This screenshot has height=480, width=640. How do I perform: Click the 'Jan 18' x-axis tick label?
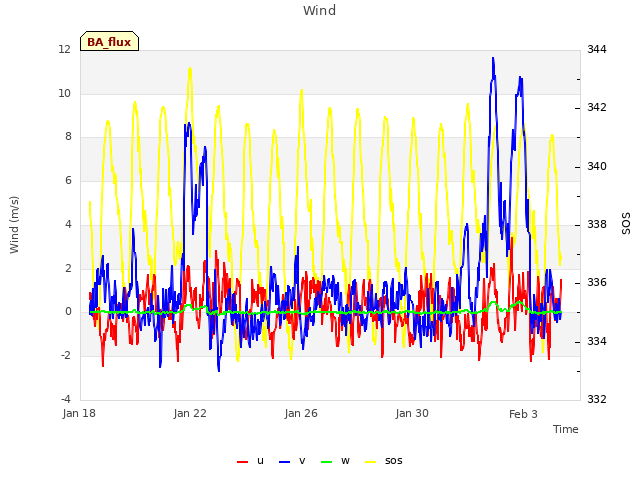click(x=79, y=413)
